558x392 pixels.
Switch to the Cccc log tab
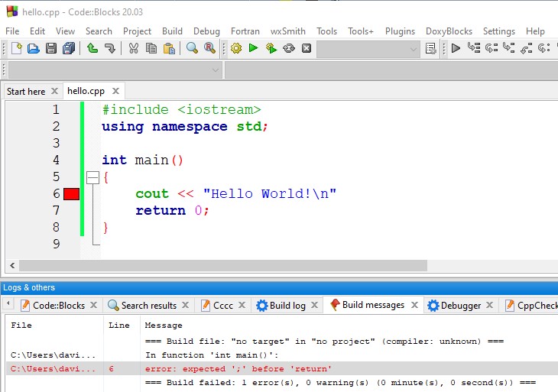coord(222,306)
